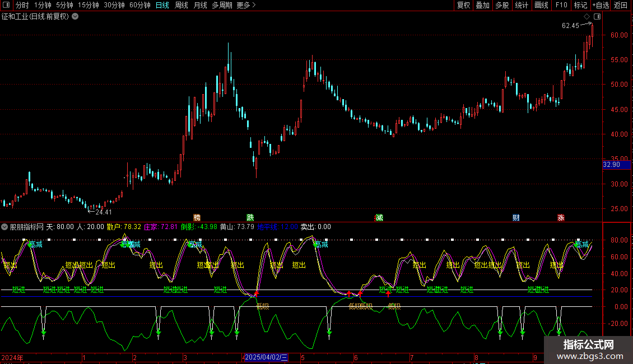Click the 财 event marker icon
Image resolution: width=633 pixels, height=364 pixels.
coord(516,217)
